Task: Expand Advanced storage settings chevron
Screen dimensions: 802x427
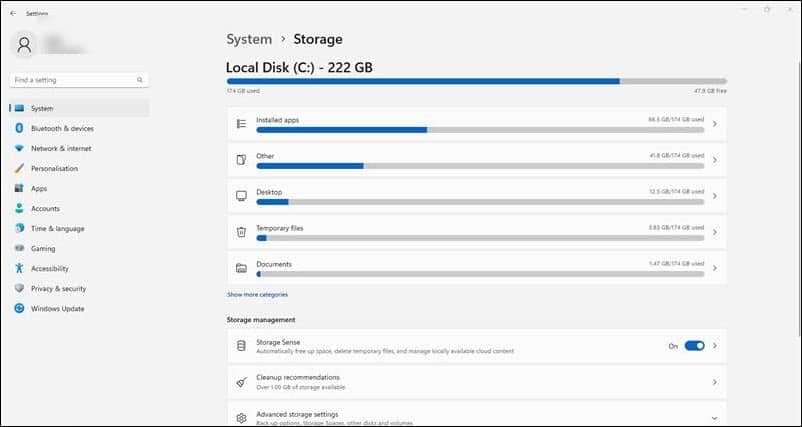Action: pos(715,418)
